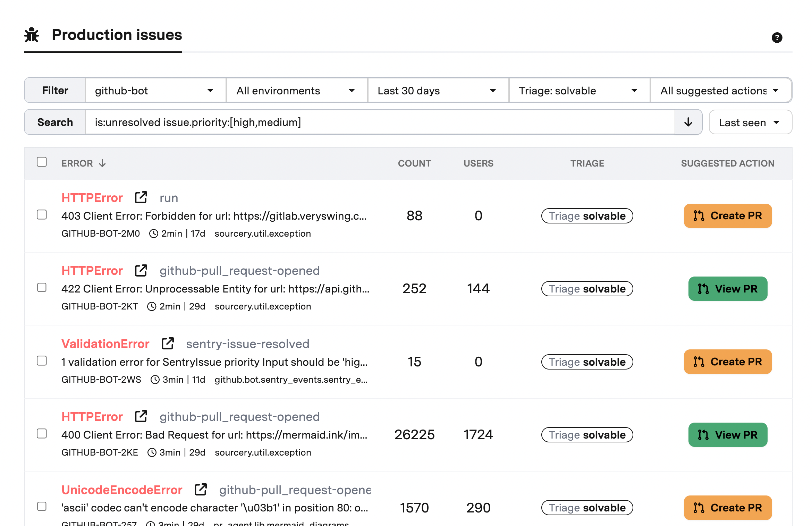Check the 403 Client Error issue row
Image resolution: width=812 pixels, height=526 pixels.
point(42,215)
